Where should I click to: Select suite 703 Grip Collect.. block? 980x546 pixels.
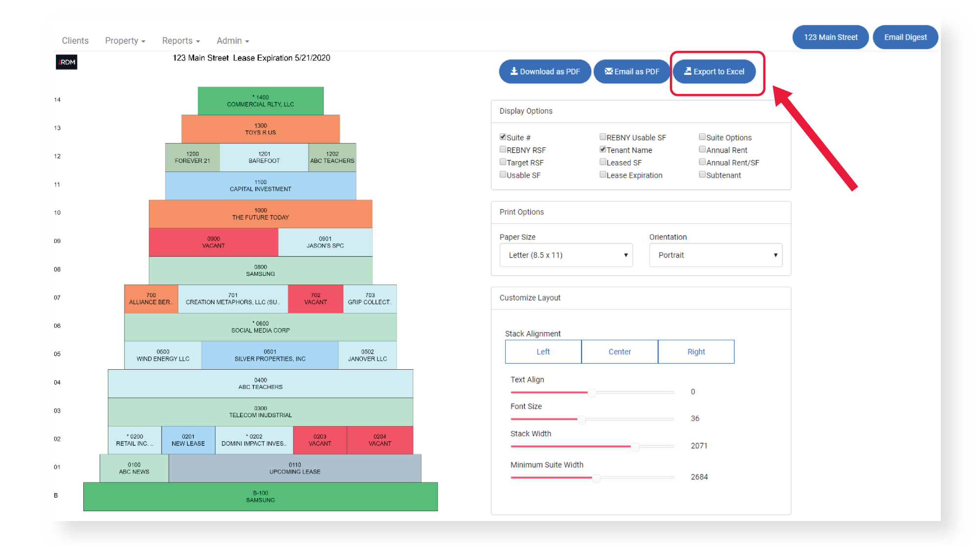[x=370, y=299]
